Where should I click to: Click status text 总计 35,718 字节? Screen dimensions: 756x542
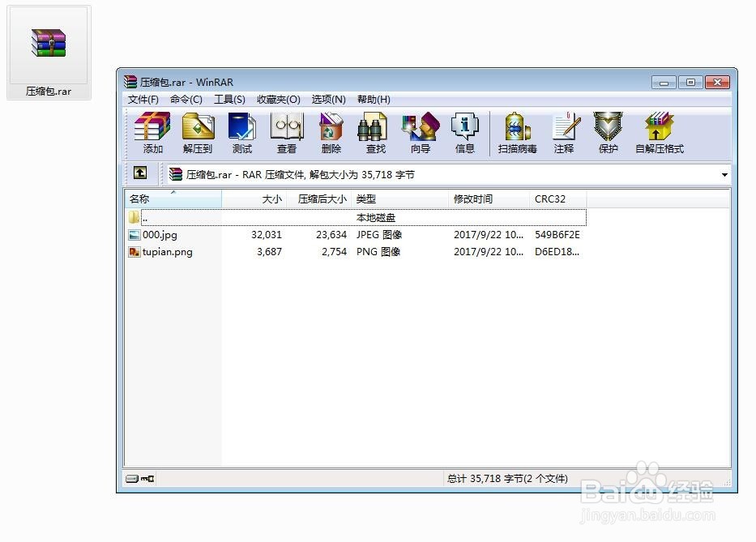pos(507,478)
